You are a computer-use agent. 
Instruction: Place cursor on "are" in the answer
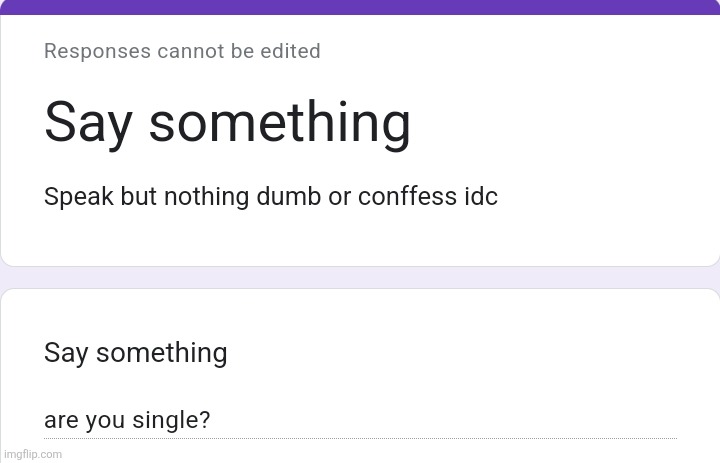pyautogui.click(x=60, y=421)
